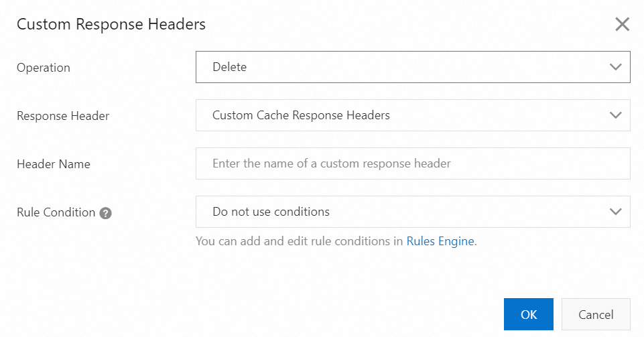Confirm with the OK button
Image resolution: width=644 pixels, height=337 pixels.
[529, 314]
